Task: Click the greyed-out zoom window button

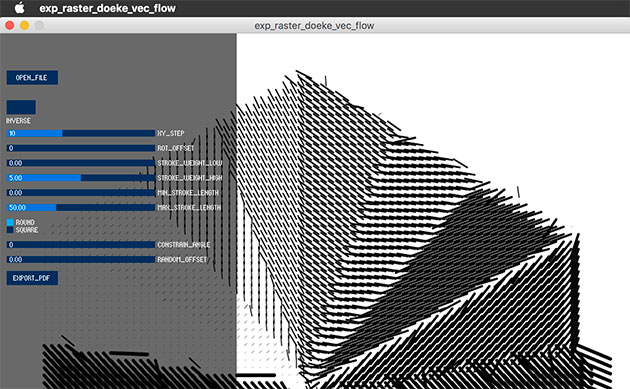Action: [x=39, y=25]
